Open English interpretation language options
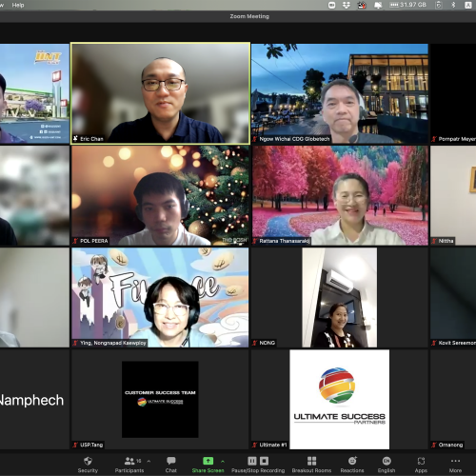The height and width of the screenshot is (476, 476). [x=387, y=465]
